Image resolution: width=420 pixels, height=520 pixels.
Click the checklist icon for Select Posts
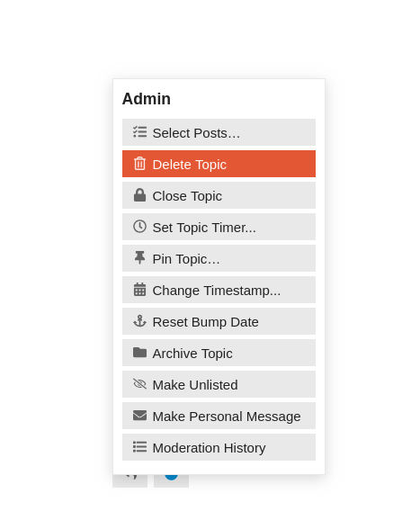click(x=139, y=131)
